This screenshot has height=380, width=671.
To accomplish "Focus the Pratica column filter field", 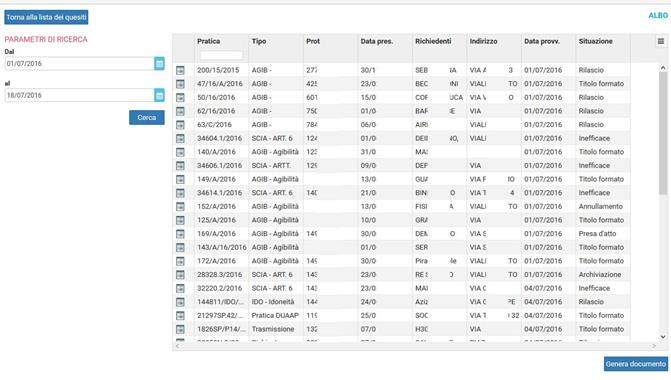I will (221, 55).
